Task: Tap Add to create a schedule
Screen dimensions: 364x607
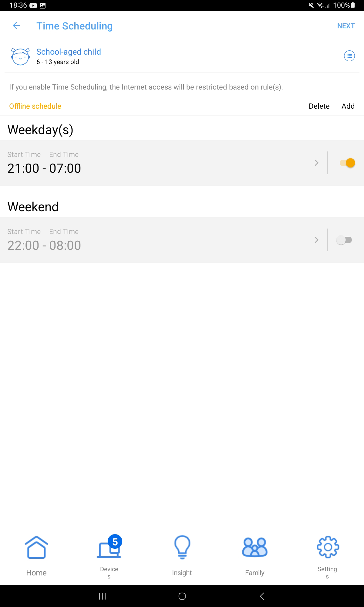Action: pyautogui.click(x=348, y=106)
